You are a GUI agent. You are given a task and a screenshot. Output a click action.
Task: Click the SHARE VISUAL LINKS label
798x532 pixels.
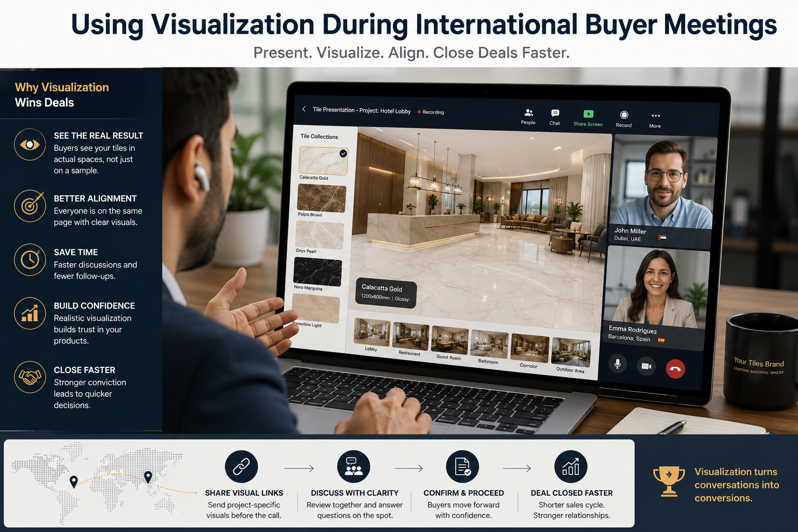tap(244, 493)
